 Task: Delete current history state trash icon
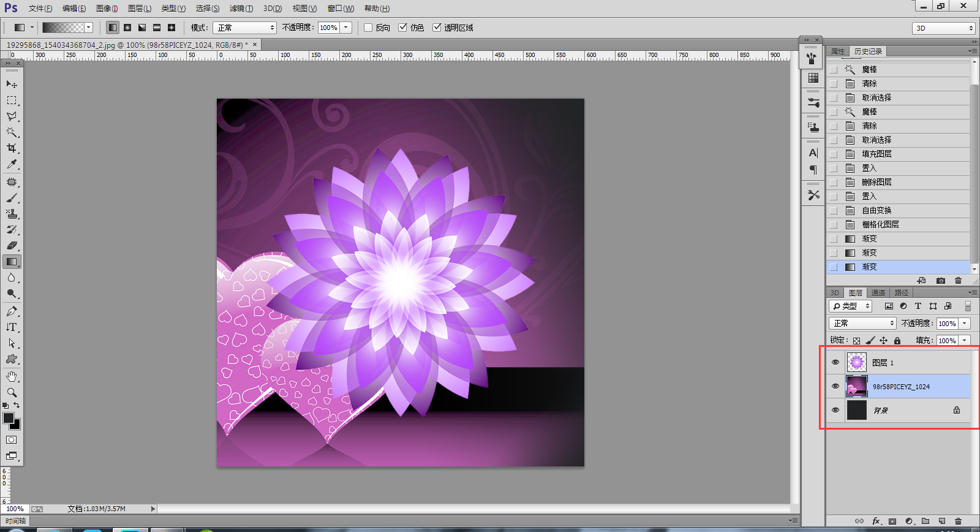(959, 281)
